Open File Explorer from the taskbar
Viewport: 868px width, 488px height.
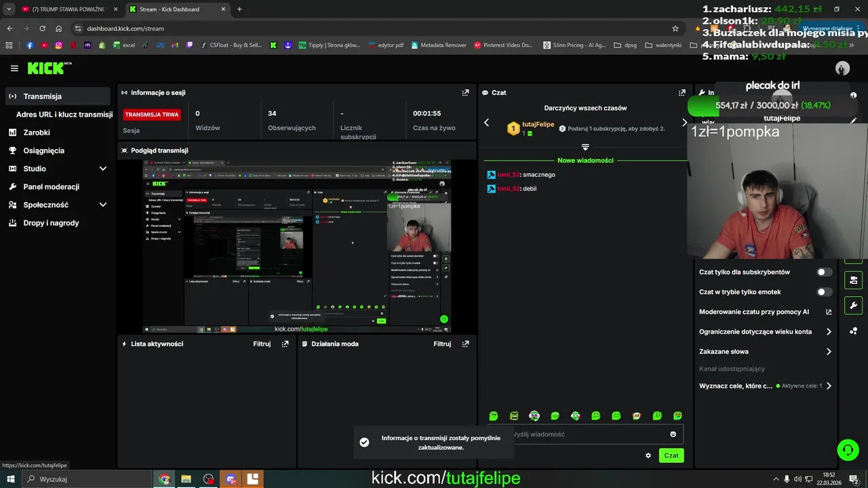pyautogui.click(x=186, y=479)
